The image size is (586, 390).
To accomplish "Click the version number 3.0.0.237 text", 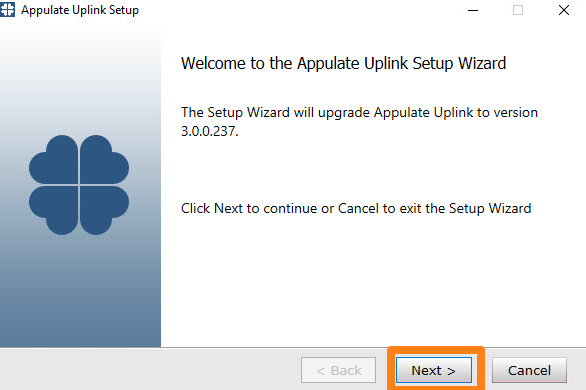I will pyautogui.click(x=209, y=131).
